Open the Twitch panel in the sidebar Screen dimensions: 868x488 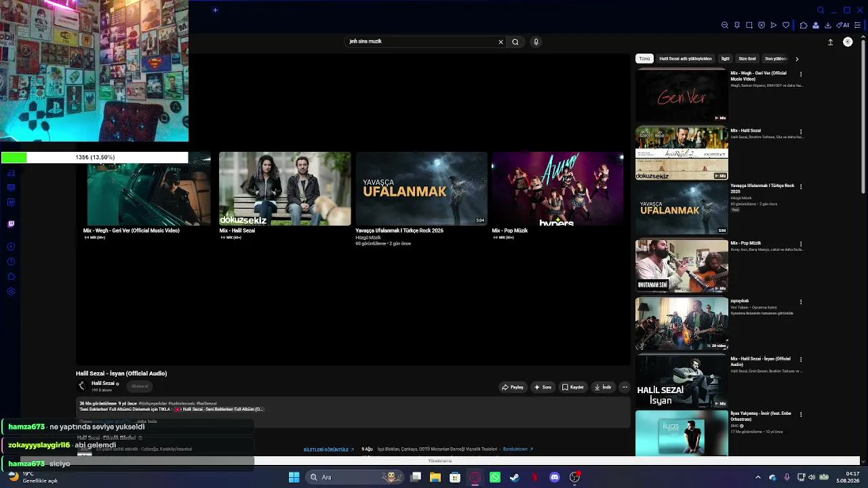[x=11, y=224]
